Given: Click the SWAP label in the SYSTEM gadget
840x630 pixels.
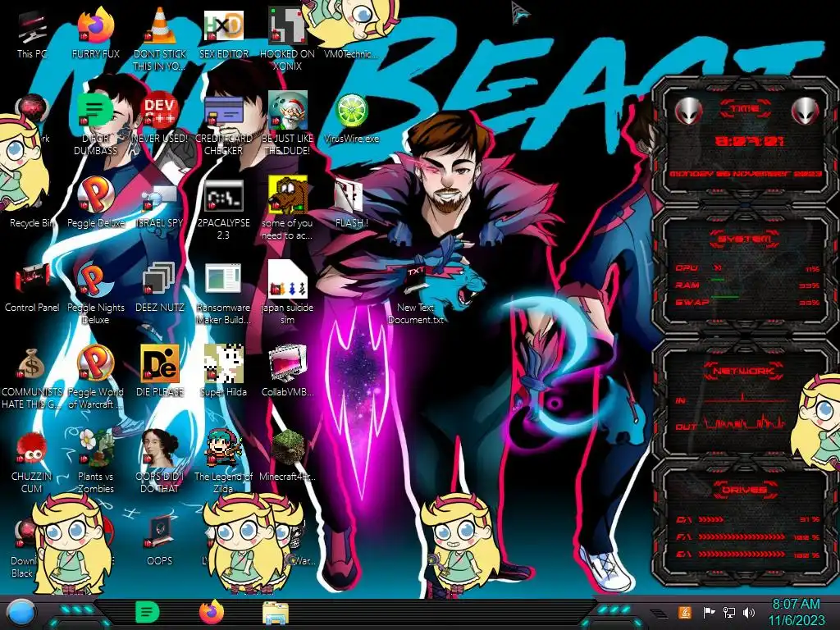Looking at the screenshot, I should 692,302.
